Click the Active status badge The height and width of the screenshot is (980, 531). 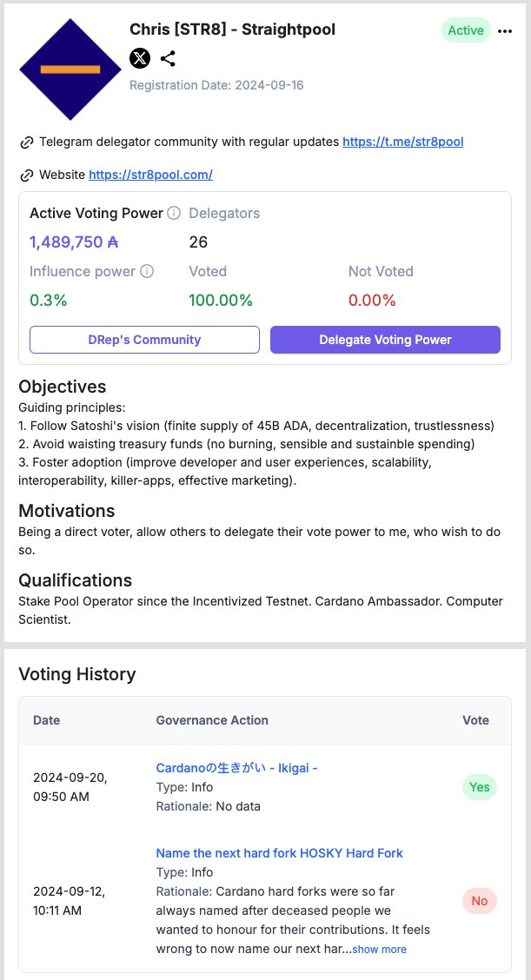(466, 30)
